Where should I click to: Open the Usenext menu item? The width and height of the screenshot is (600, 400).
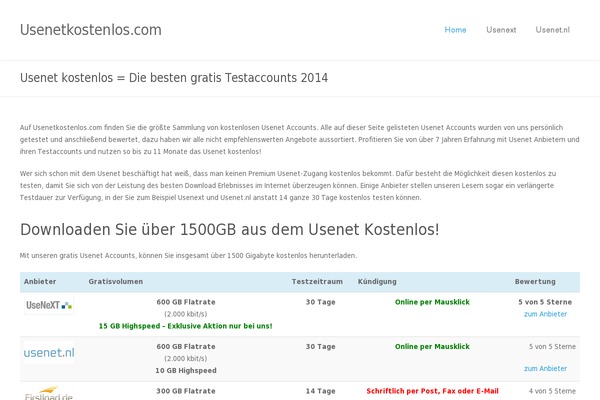[501, 30]
